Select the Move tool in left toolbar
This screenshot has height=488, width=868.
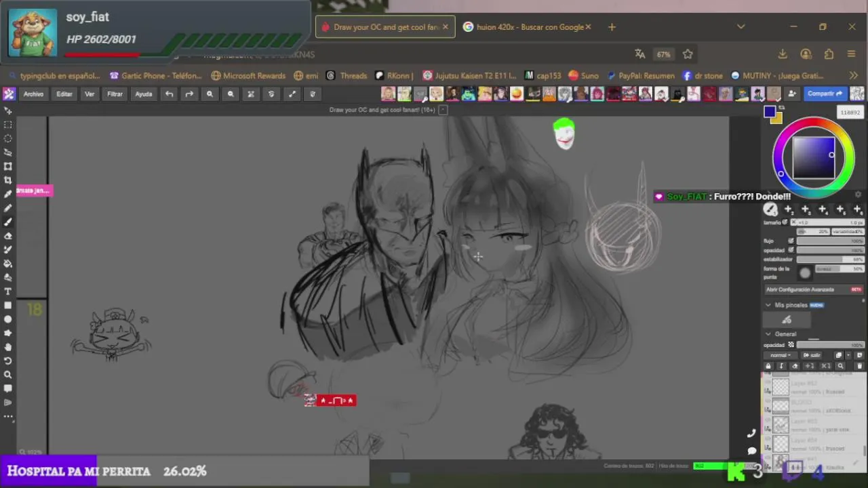pyautogui.click(x=8, y=110)
